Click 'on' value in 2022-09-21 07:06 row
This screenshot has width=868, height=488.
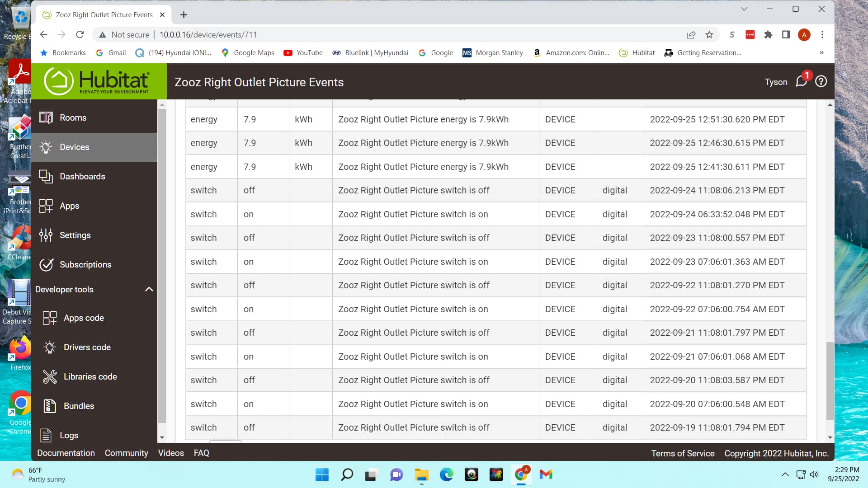249,357
